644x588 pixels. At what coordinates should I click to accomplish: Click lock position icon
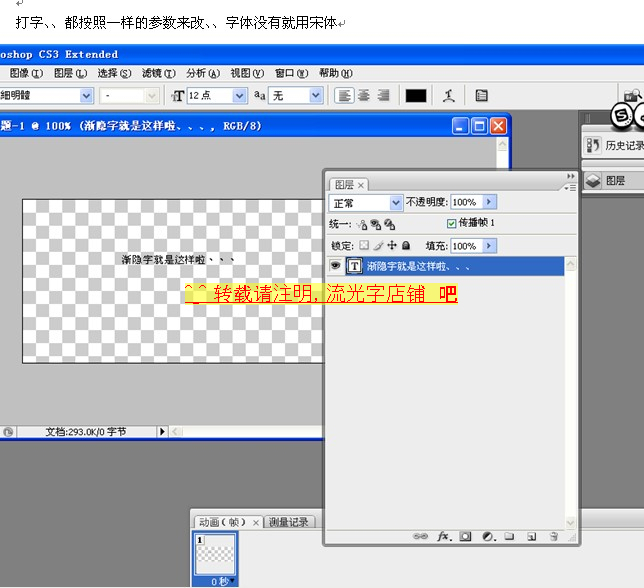[392, 246]
